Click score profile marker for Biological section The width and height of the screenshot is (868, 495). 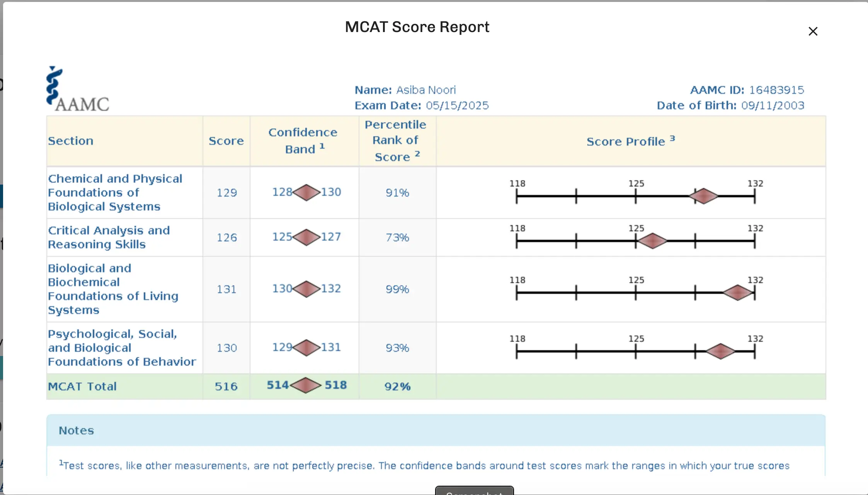(737, 293)
